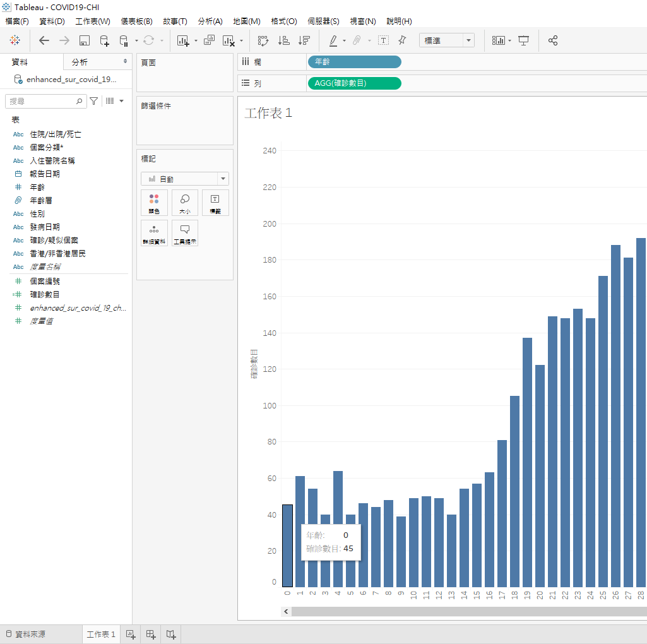Swap rows and columns in toolbar
This screenshot has height=644, width=647.
coord(263,40)
